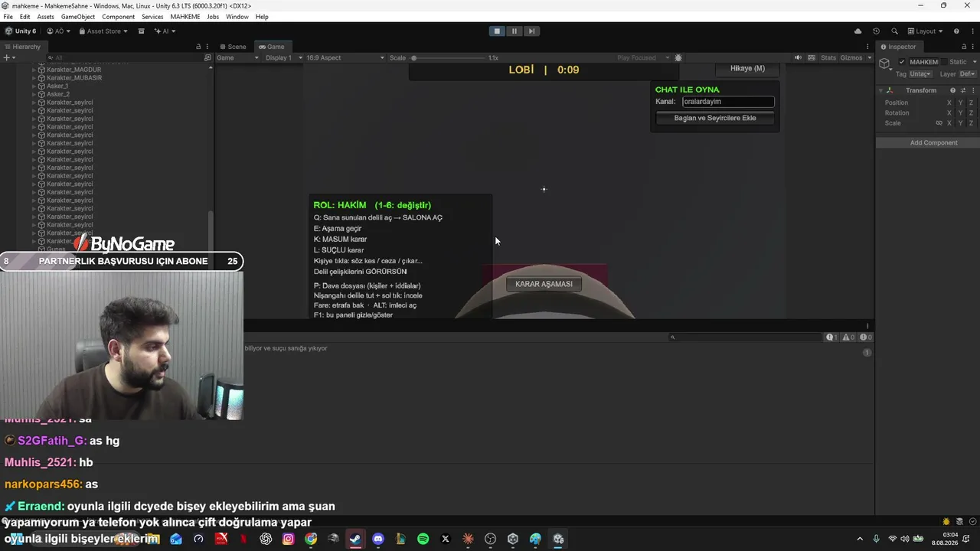Toggle Gizmos in the Game view

coord(851,58)
